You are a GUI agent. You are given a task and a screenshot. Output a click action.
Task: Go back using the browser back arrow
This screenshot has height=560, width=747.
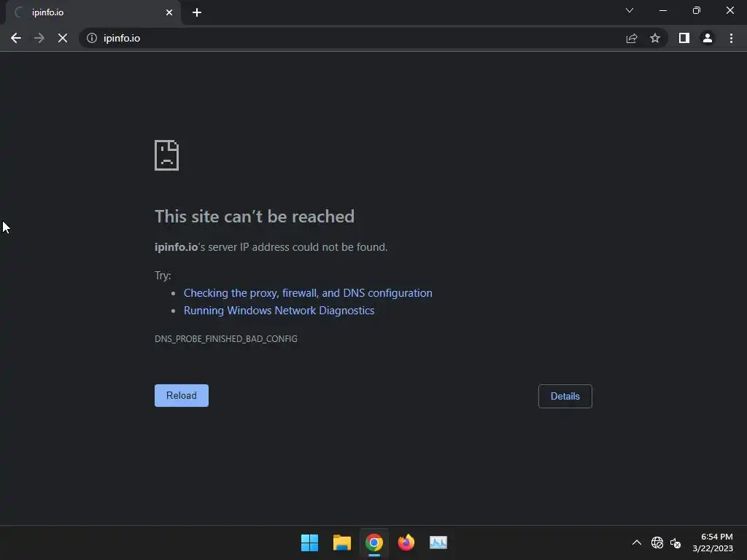click(x=16, y=38)
